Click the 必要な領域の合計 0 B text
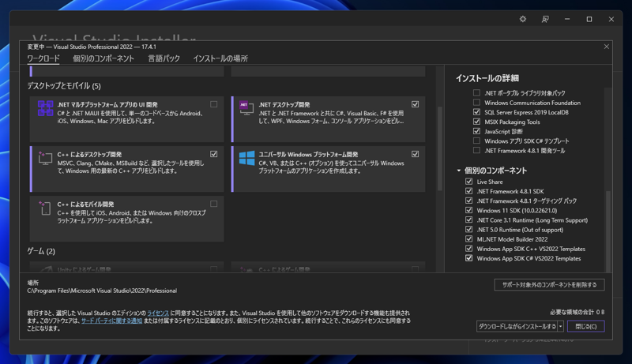This screenshot has width=632, height=364. pyautogui.click(x=577, y=312)
